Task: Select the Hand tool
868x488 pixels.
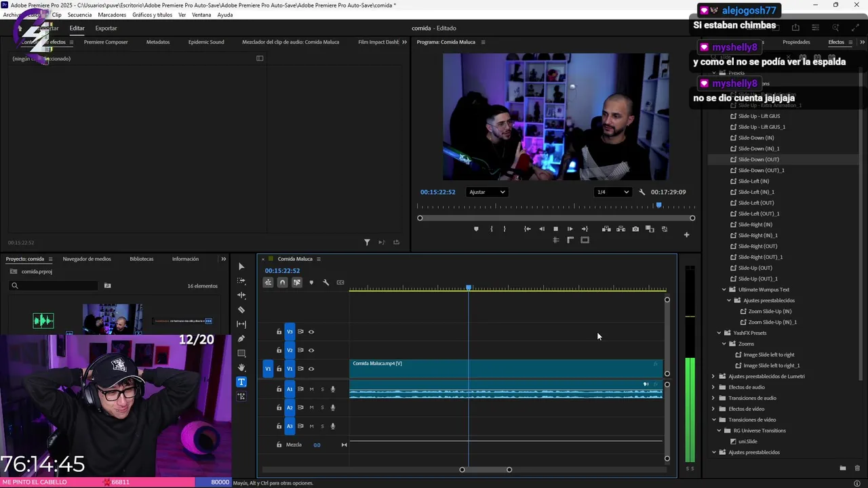Action: pyautogui.click(x=241, y=367)
